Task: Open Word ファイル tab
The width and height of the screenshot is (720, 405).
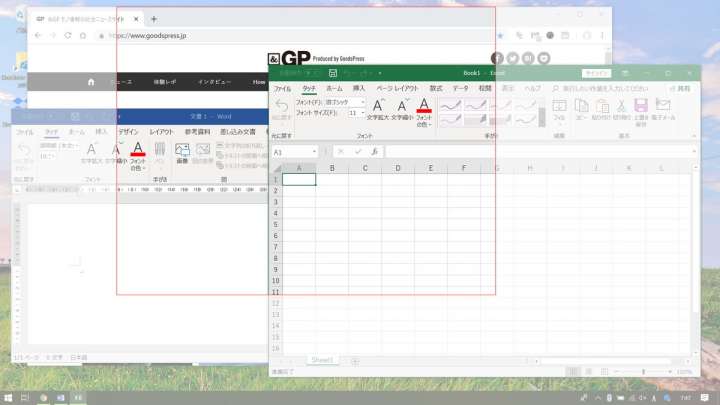Action: [x=24, y=132]
